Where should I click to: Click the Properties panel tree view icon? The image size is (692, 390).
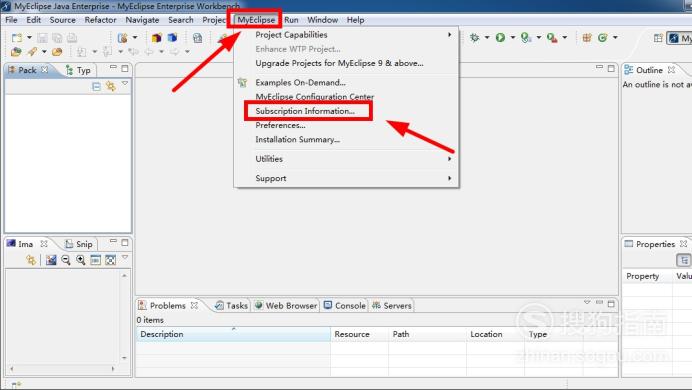(x=684, y=260)
